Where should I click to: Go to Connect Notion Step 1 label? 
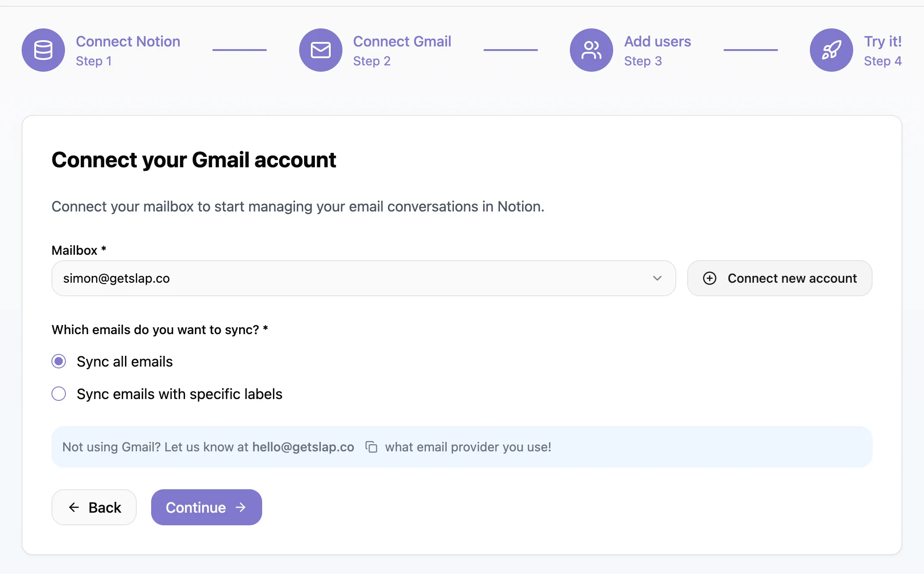click(128, 50)
